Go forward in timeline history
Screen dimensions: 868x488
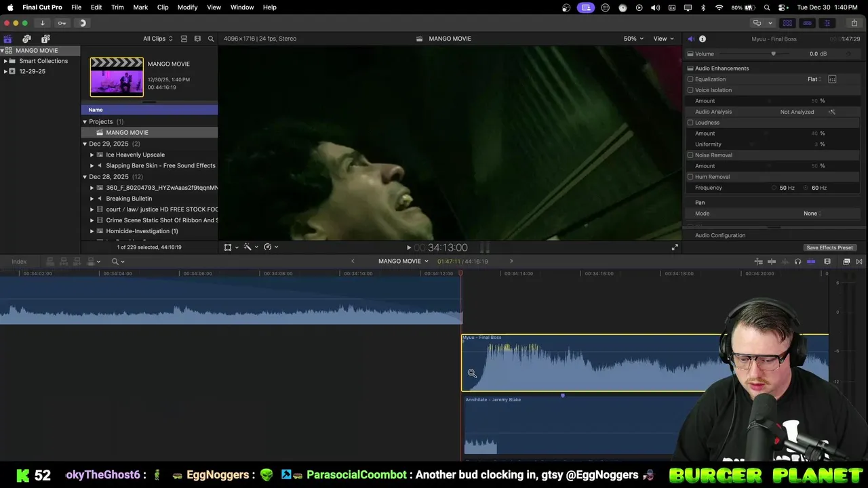511,261
